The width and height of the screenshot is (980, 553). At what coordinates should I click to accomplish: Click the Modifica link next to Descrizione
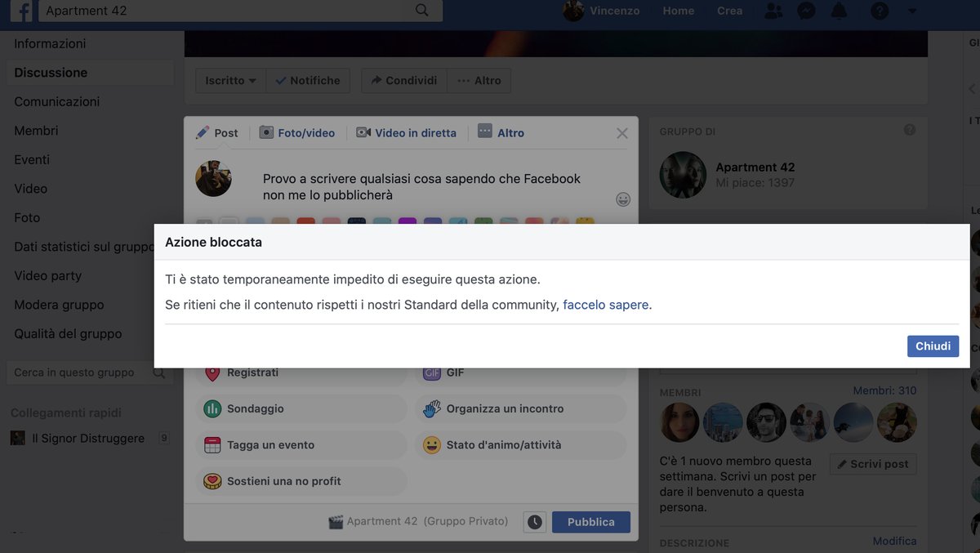point(894,542)
